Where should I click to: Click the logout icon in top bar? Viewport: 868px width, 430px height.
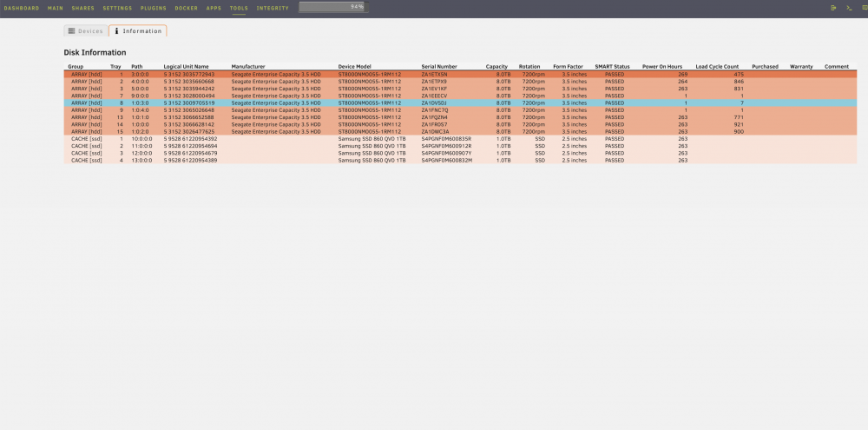click(833, 8)
